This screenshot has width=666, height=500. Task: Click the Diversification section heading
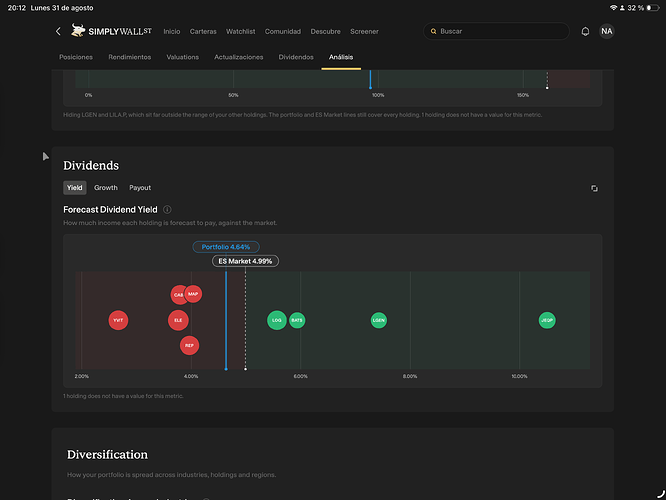tap(107, 455)
